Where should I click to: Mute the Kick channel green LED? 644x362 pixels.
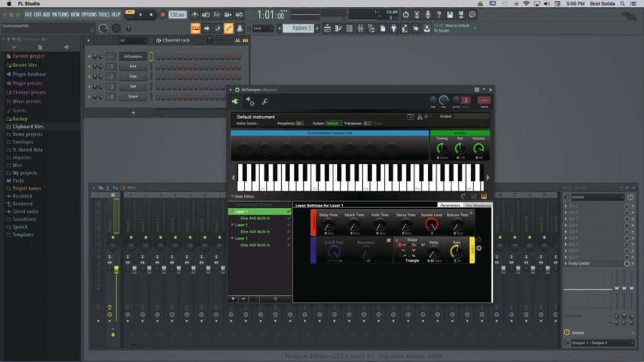89,66
